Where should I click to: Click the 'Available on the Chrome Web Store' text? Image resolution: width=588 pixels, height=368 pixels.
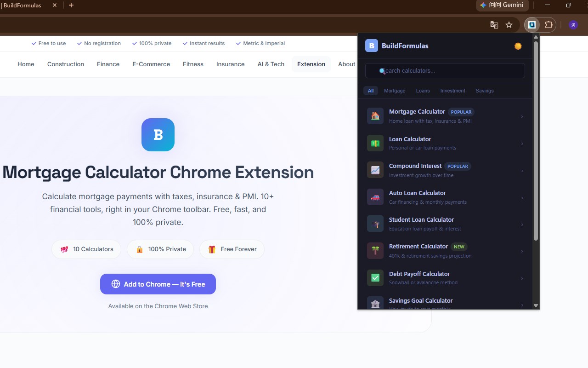click(158, 306)
